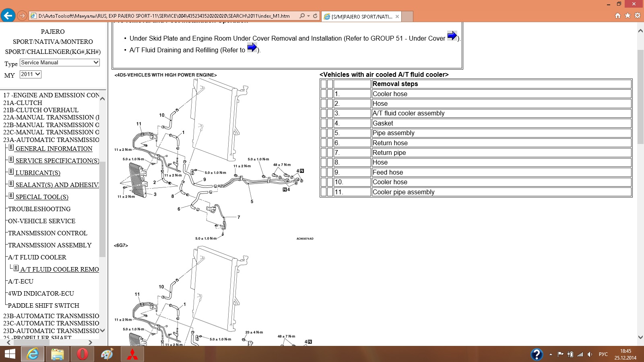Open the GENERAL INFORMATION link
644x362 pixels.
(54, 149)
